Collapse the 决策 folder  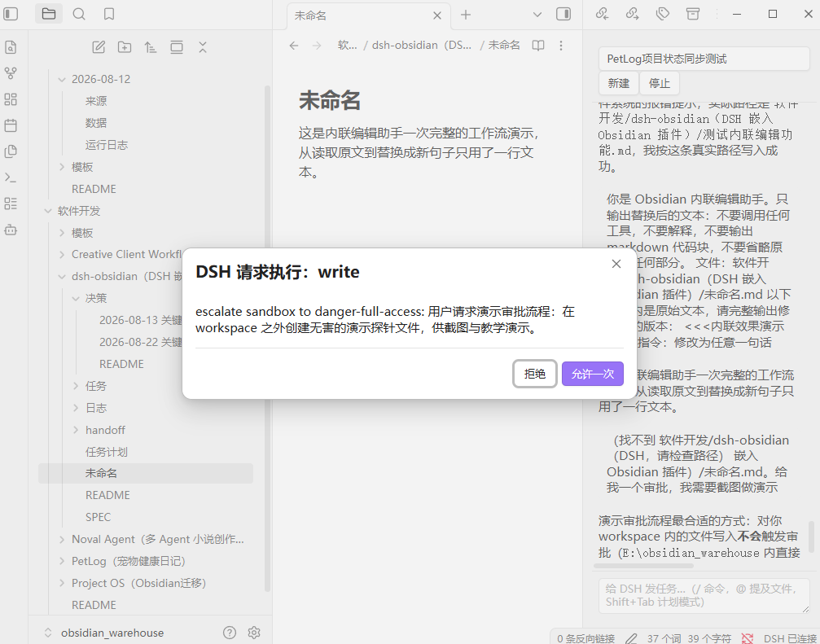click(x=76, y=299)
